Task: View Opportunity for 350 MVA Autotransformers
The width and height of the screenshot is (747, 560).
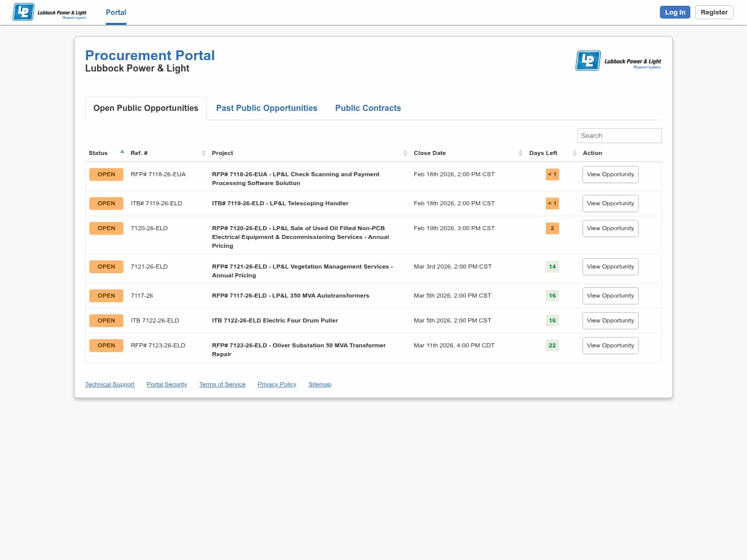Action: point(610,296)
